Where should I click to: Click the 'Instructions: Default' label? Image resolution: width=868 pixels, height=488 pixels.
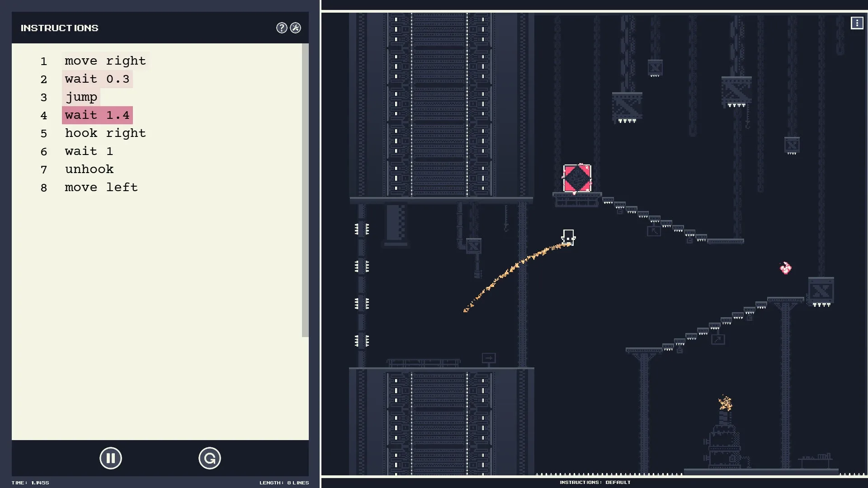pyautogui.click(x=594, y=482)
